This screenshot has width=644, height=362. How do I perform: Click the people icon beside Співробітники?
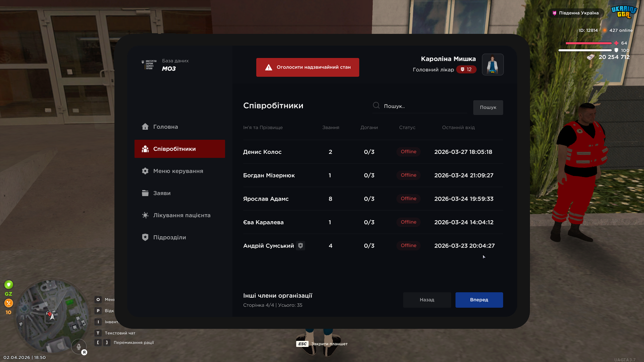coord(145,149)
